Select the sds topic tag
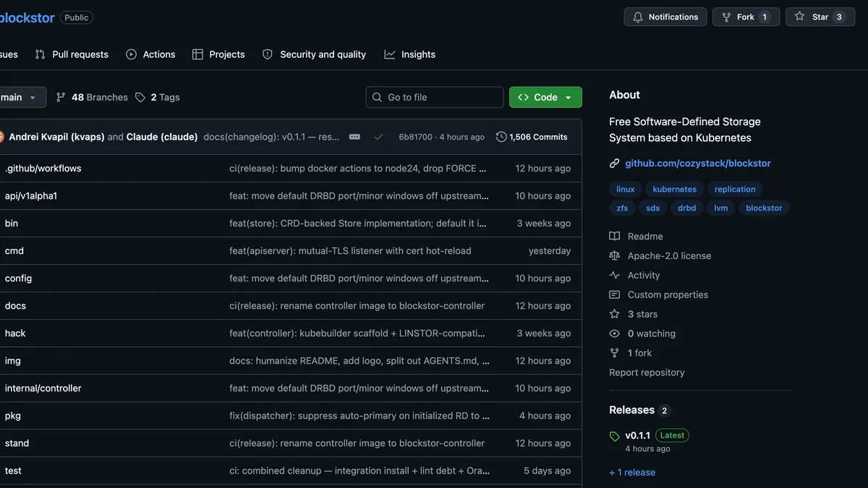Viewport: 868px width, 488px height. click(653, 208)
